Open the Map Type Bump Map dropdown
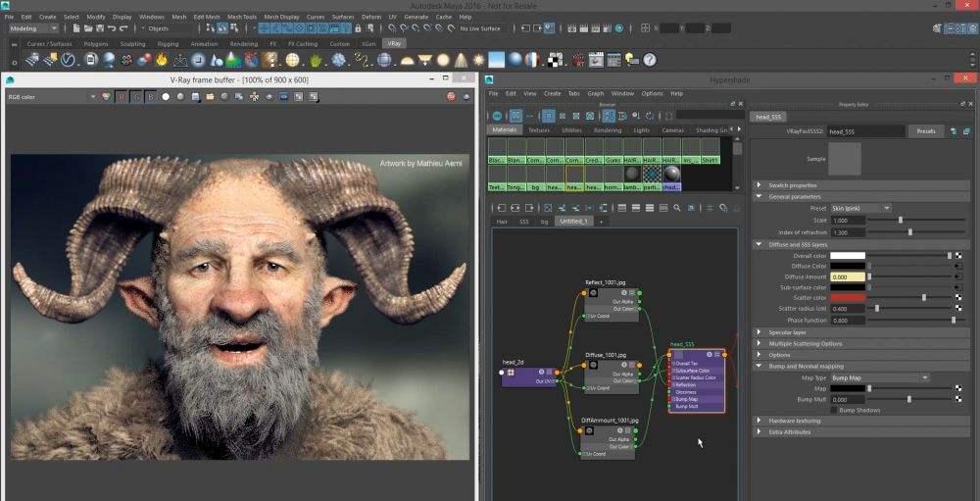Screen dimensions: 980x501 [x=879, y=377]
